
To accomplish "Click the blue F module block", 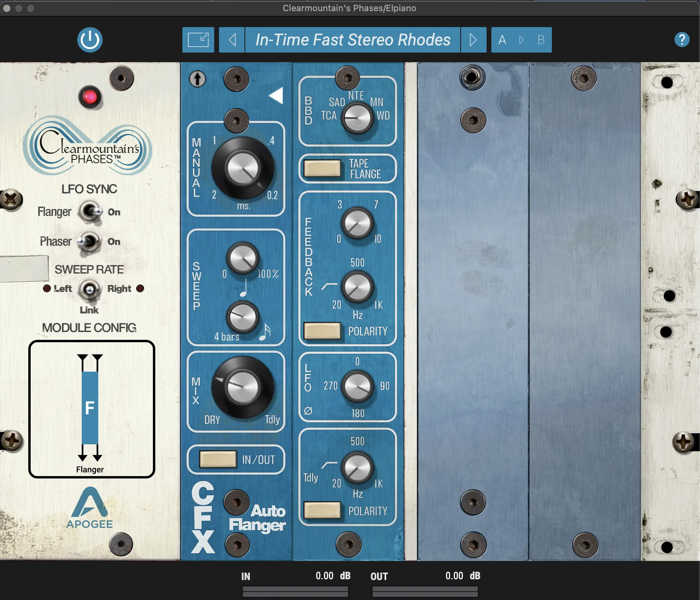I will tap(90, 408).
